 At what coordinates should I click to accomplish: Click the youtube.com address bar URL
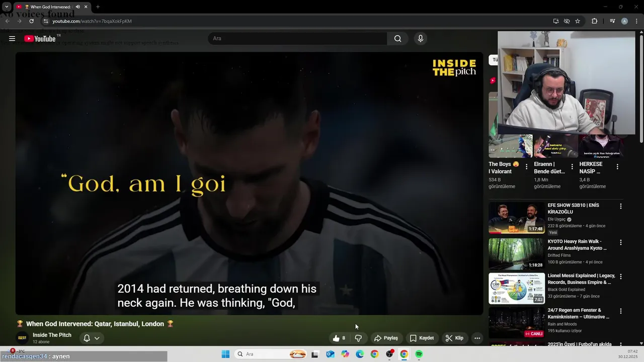[x=92, y=21]
